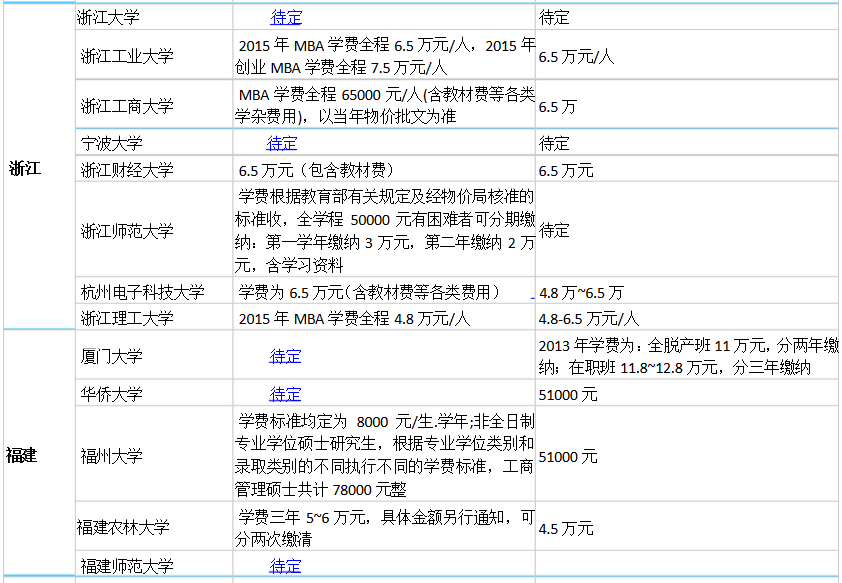The image size is (842, 583).
Task: Open the 待定 link for 华侨大学
Action: 285,394
